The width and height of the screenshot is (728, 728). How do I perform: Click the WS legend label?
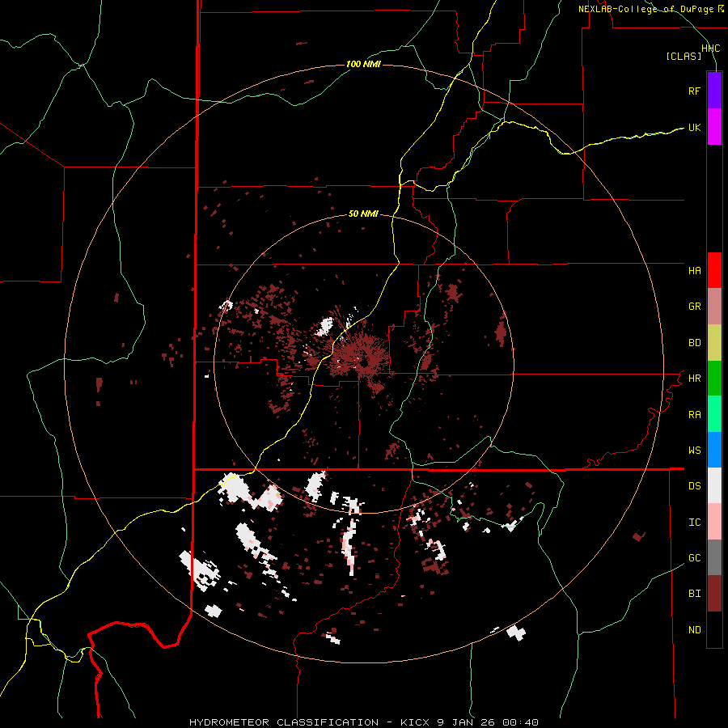[x=694, y=451]
